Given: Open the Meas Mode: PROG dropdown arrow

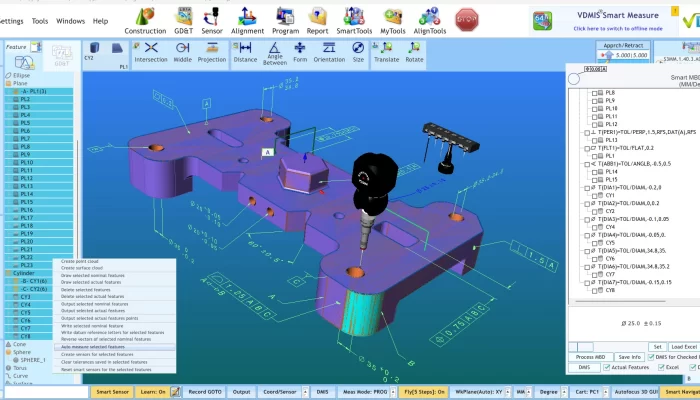Looking at the screenshot, I should point(394,392).
